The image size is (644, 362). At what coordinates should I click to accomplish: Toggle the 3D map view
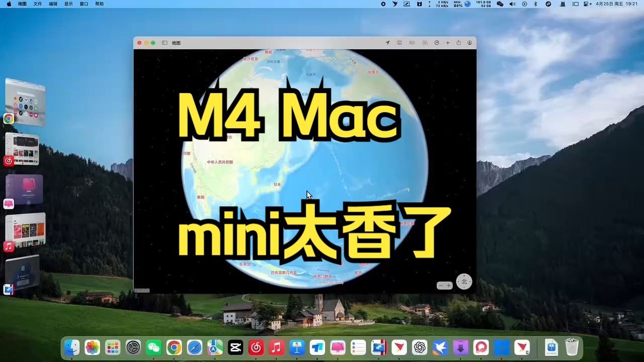[412, 43]
